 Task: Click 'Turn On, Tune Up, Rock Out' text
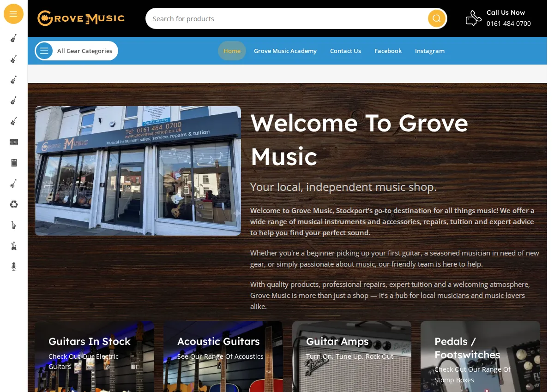(x=349, y=356)
